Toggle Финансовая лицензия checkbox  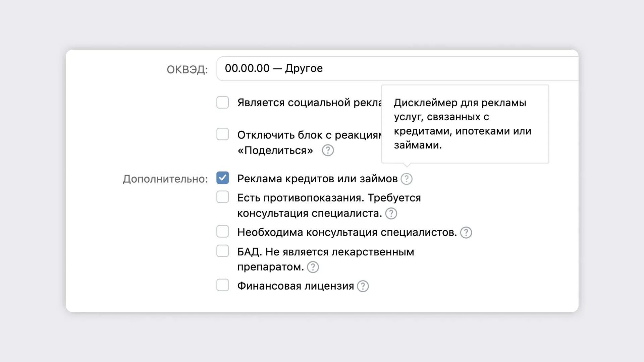(223, 285)
